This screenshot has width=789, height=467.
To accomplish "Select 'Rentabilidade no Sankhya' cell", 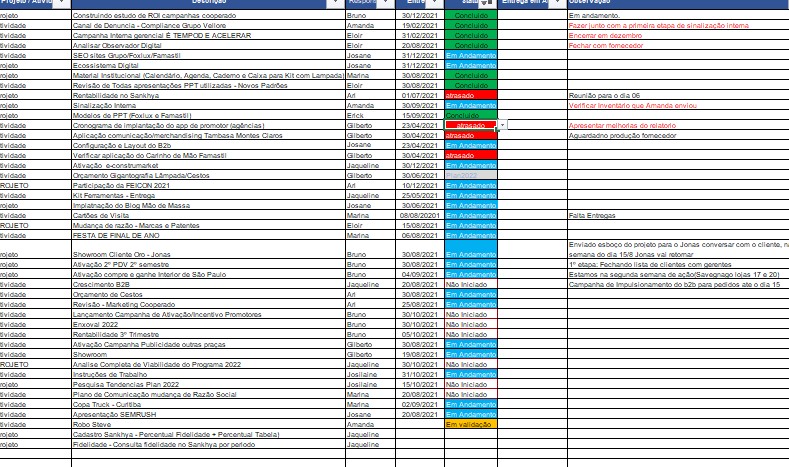I will tap(208, 96).
